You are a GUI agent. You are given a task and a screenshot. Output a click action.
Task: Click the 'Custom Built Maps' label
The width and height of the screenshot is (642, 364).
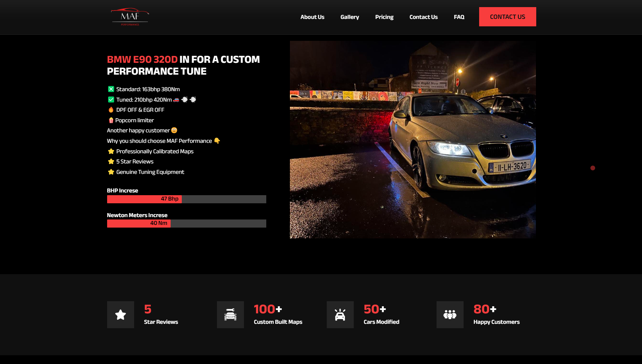tap(278, 322)
